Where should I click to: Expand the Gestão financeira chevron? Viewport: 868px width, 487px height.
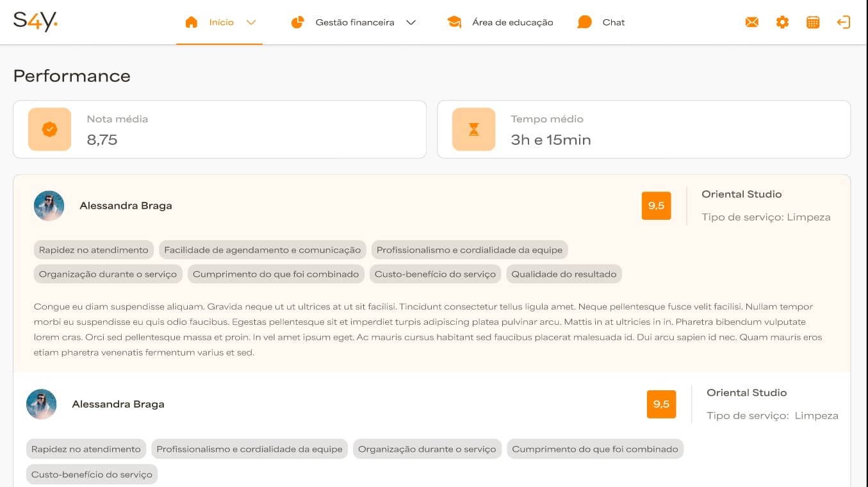coord(411,22)
